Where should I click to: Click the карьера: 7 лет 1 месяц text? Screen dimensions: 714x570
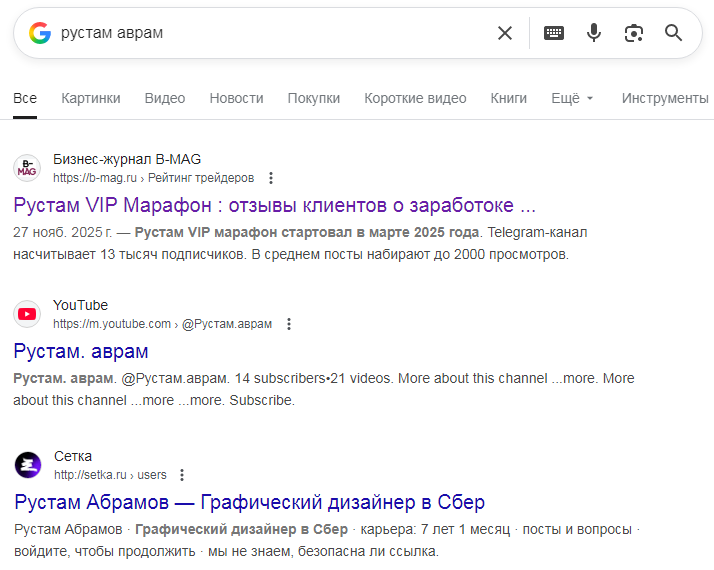click(x=435, y=530)
